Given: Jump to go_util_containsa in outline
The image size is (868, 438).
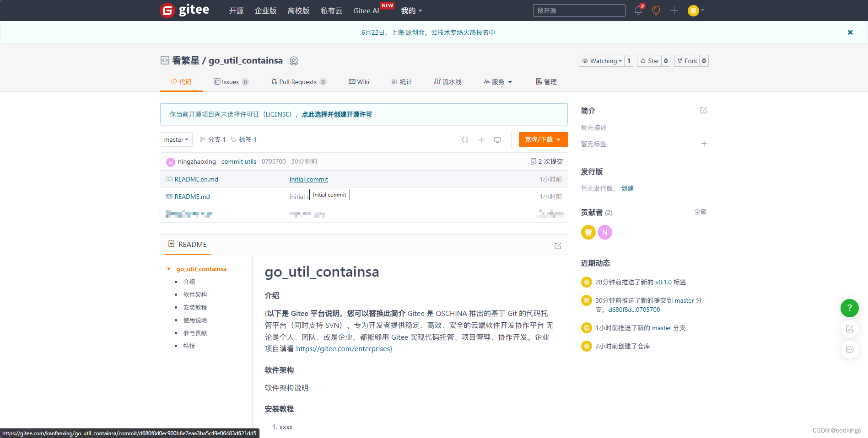Looking at the screenshot, I should [201, 269].
